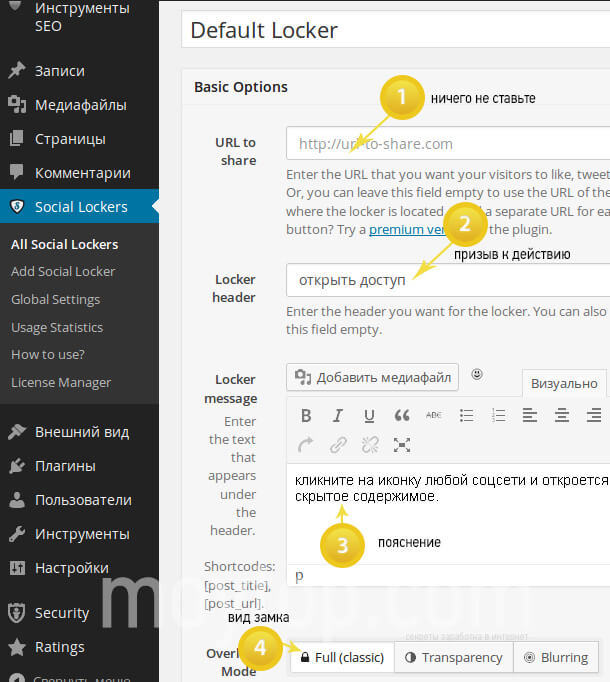Create a numbered list

(x=498, y=415)
